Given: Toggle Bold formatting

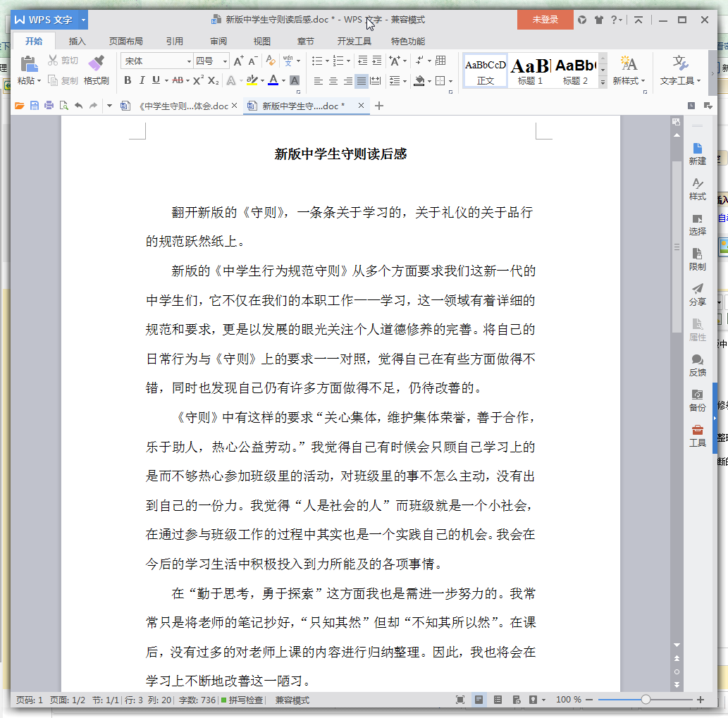Looking at the screenshot, I should [128, 80].
